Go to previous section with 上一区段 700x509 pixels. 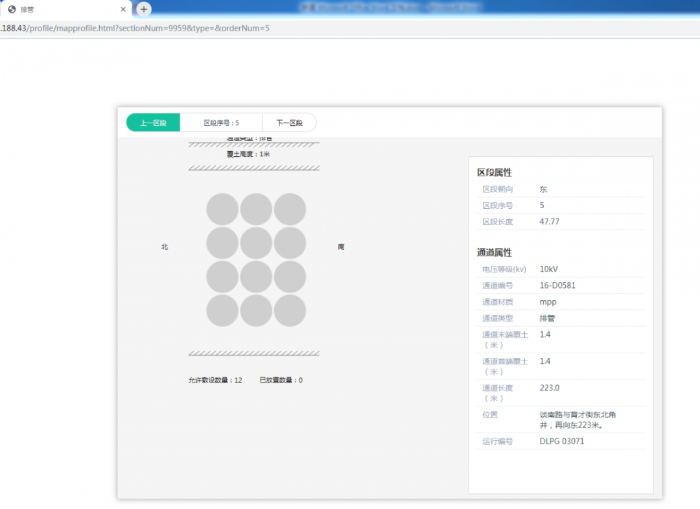(153, 123)
